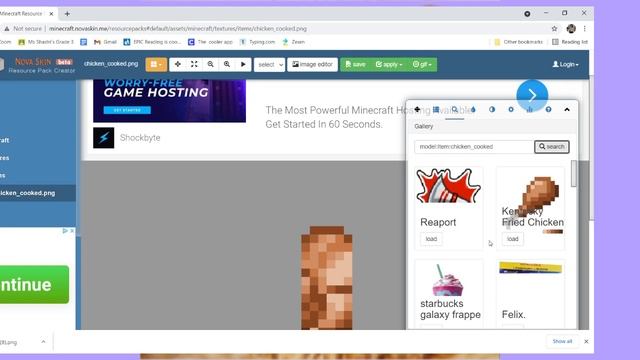Click the chicken_cooked.png title in header
Viewport: 640px width, 360px height.
point(111,64)
